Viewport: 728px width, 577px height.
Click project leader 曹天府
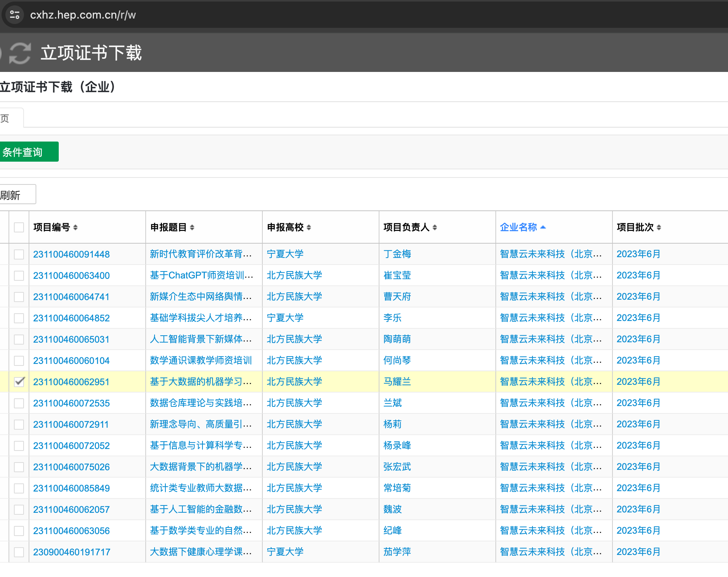tap(397, 297)
